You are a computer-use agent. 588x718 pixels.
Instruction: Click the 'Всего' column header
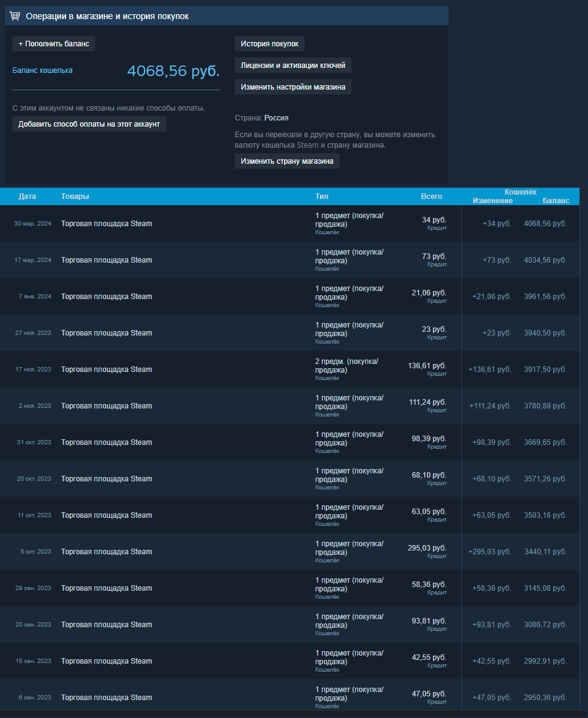(431, 196)
